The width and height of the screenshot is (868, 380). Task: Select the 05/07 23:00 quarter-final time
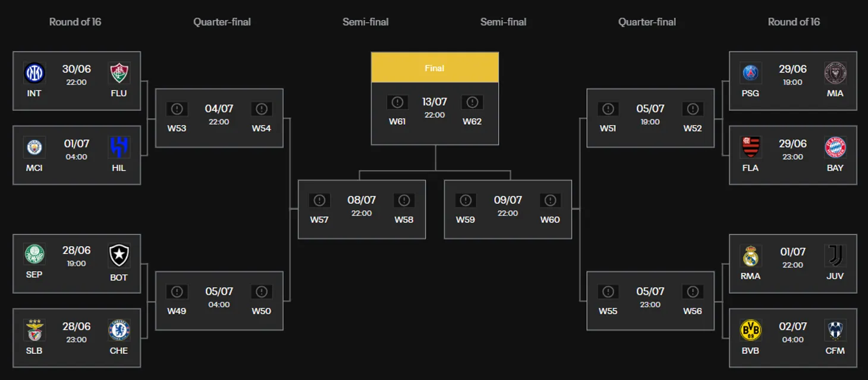[650, 304]
